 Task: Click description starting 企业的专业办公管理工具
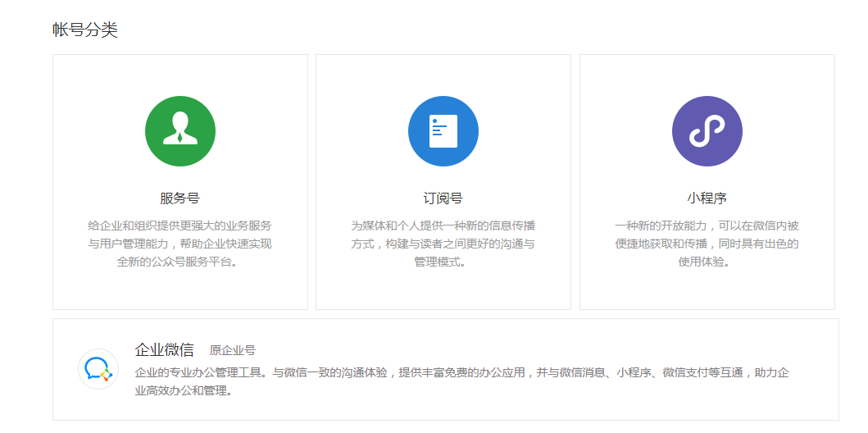(x=461, y=381)
